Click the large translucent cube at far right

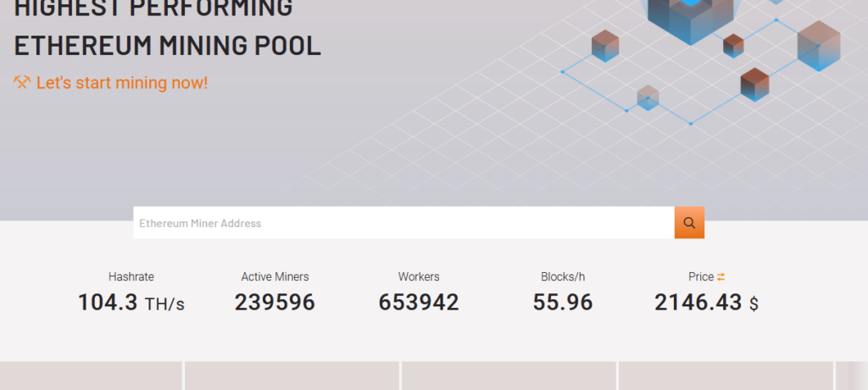click(818, 45)
